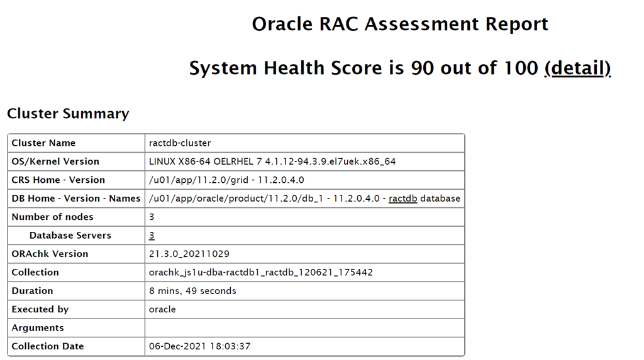The height and width of the screenshot is (360, 644).
Task: Click the 06-Dec-2021 18:03:37 date value
Action: pyautogui.click(x=199, y=346)
